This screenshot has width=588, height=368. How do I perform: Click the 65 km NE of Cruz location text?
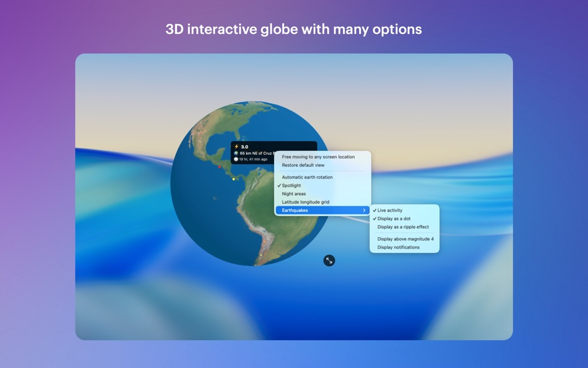point(257,152)
